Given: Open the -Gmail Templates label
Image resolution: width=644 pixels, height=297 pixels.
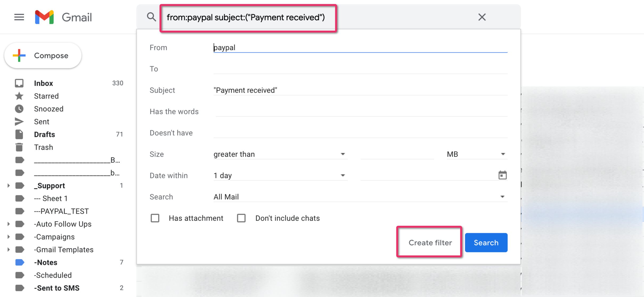Looking at the screenshot, I should click(64, 250).
